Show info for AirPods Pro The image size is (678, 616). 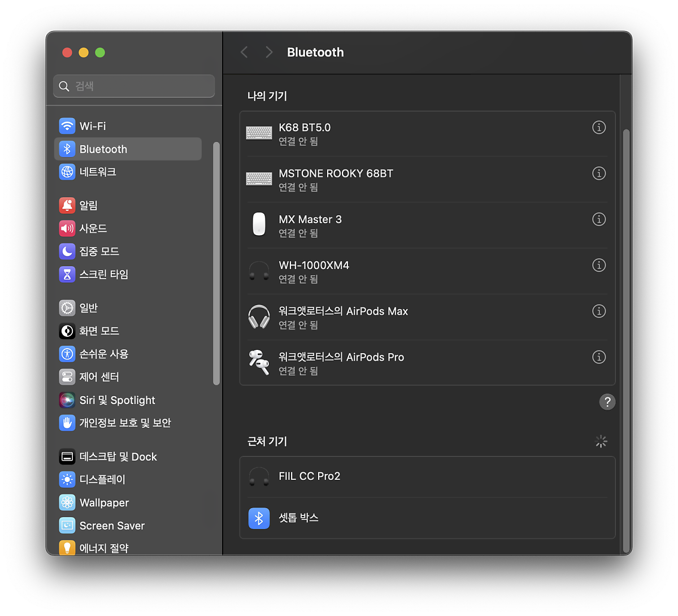coord(599,357)
